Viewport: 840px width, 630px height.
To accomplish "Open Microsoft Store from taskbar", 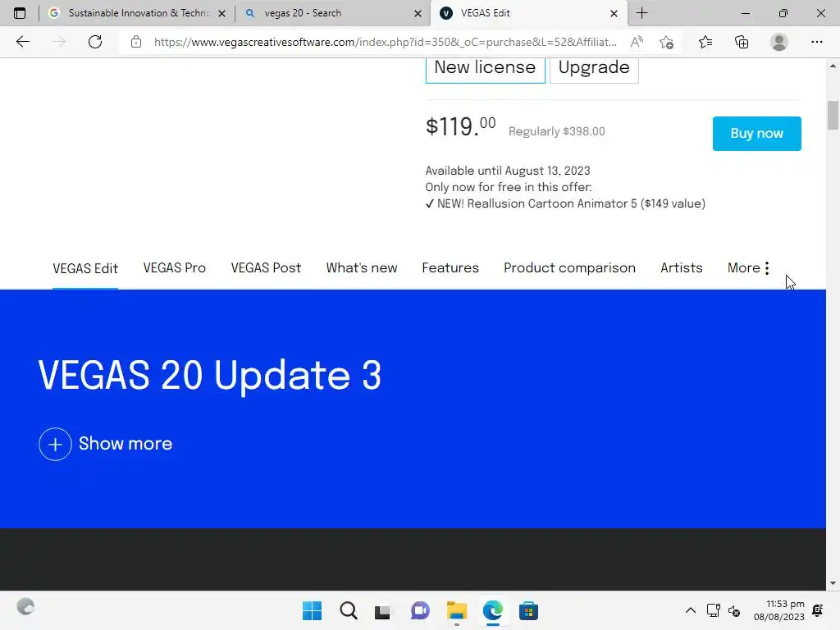I will click(x=528, y=610).
